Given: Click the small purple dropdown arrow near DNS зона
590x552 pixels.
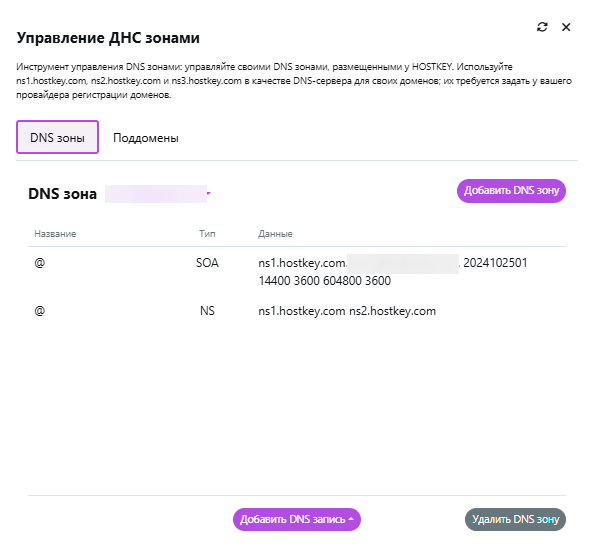Looking at the screenshot, I should (x=209, y=193).
